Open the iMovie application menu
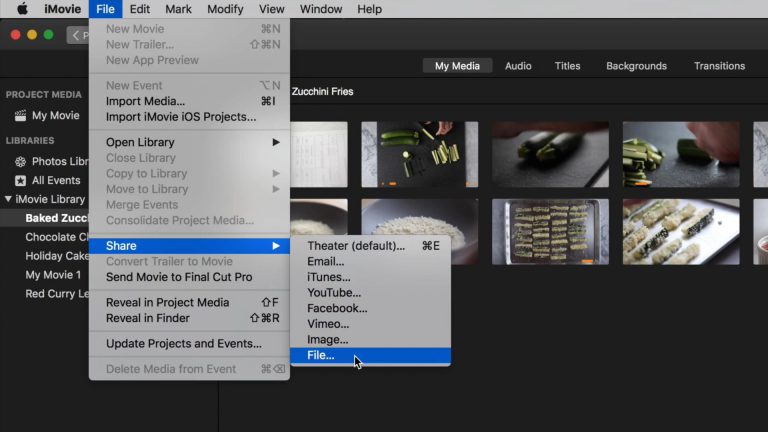The image size is (768, 432). point(62,9)
